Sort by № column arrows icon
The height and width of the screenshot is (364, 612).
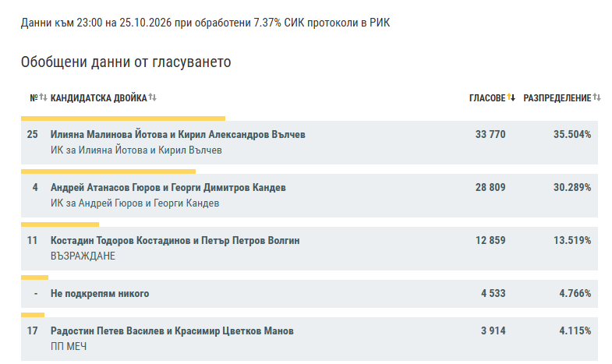[x=44, y=97]
